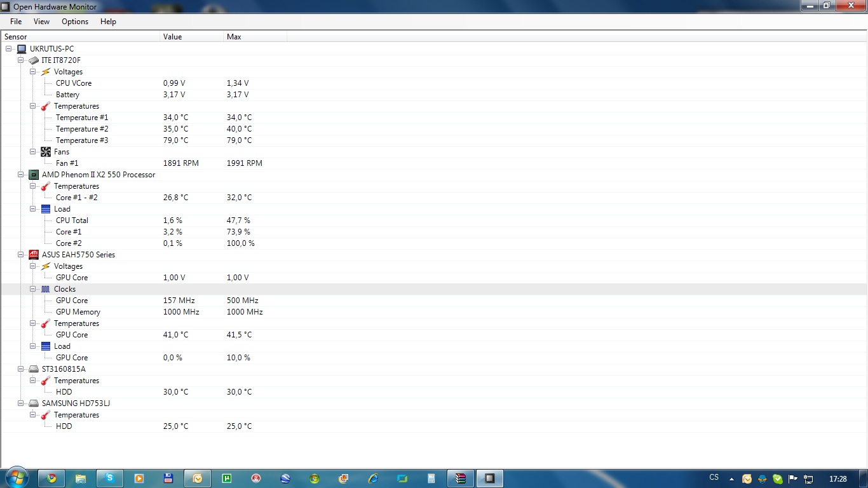Click the 500 MHz max GPU Core clock

(243, 301)
